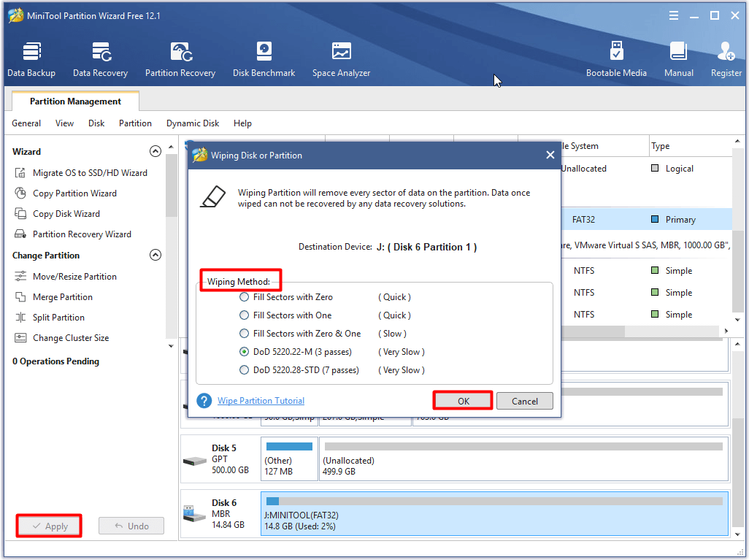Launch the Data Recovery tool

pyautogui.click(x=100, y=60)
